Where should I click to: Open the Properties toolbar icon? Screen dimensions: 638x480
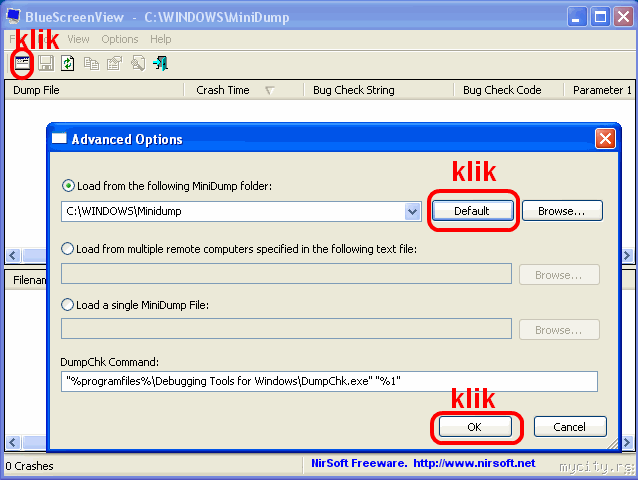coord(114,63)
